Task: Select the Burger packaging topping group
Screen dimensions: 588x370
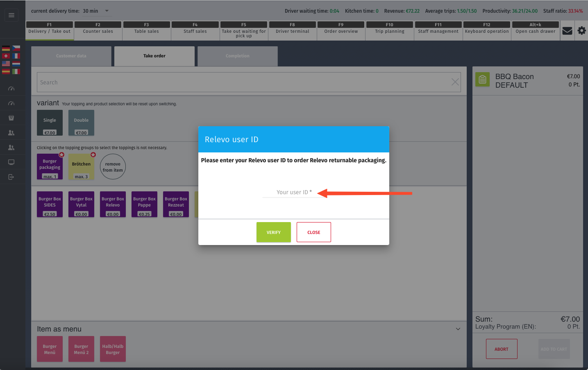Action: [50, 166]
